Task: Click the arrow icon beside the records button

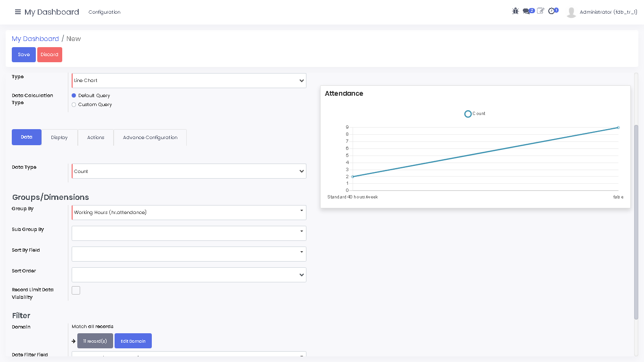Action: pos(74,341)
